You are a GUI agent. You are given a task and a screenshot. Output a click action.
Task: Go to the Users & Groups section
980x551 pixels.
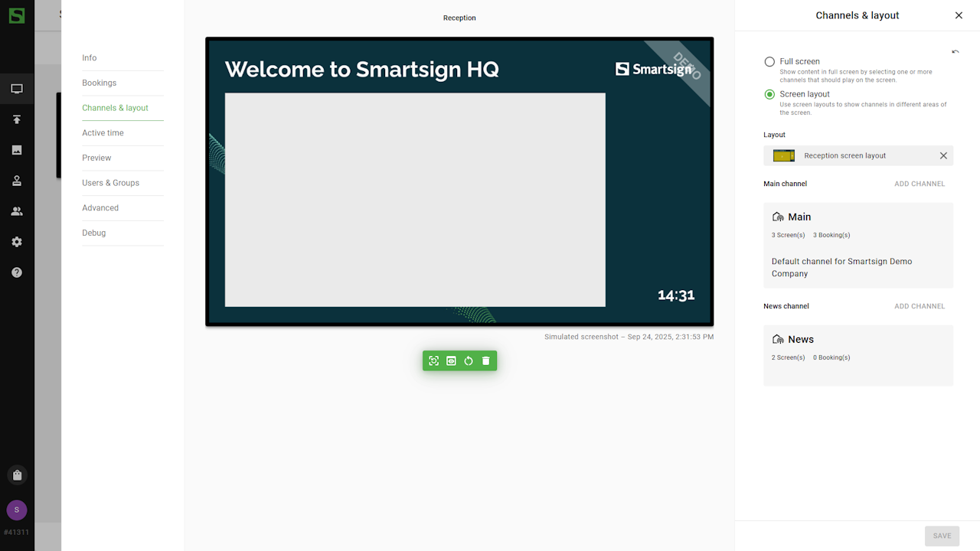(110, 183)
